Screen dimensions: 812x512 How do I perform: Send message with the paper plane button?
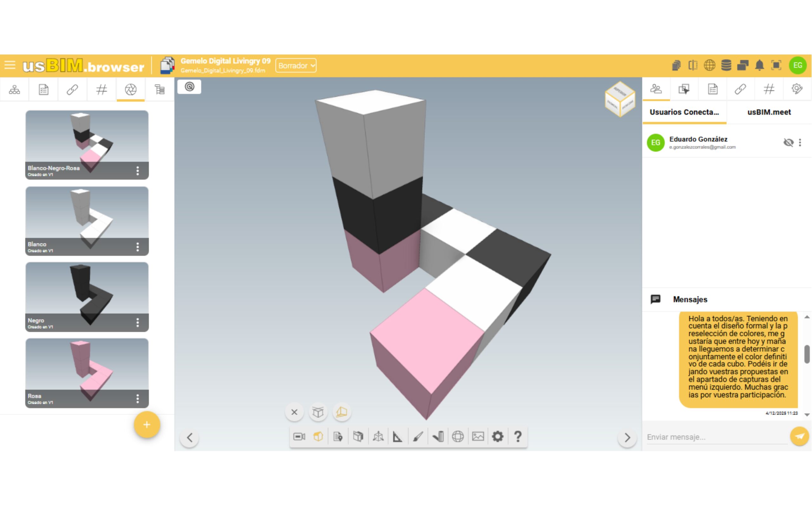[799, 436]
